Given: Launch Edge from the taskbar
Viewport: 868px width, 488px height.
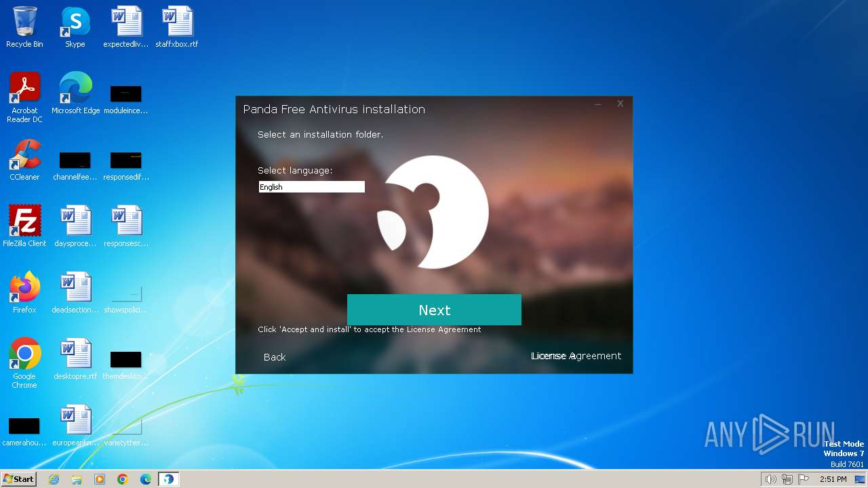Looking at the screenshot, I should pyautogui.click(x=146, y=479).
